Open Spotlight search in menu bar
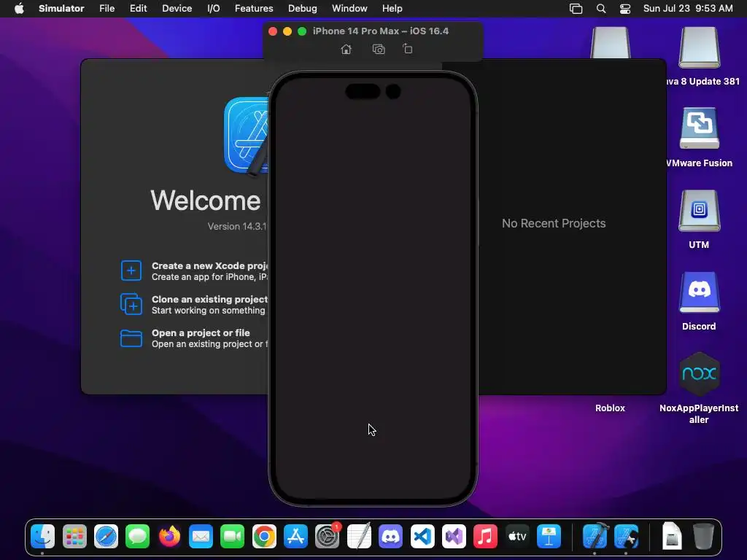 tap(601, 9)
